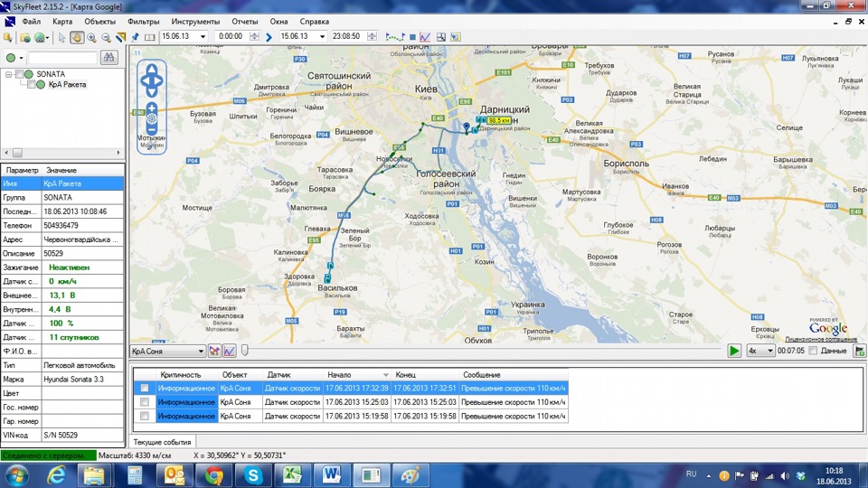Open the Файл menu
The height and width of the screenshot is (488, 868).
click(x=31, y=22)
